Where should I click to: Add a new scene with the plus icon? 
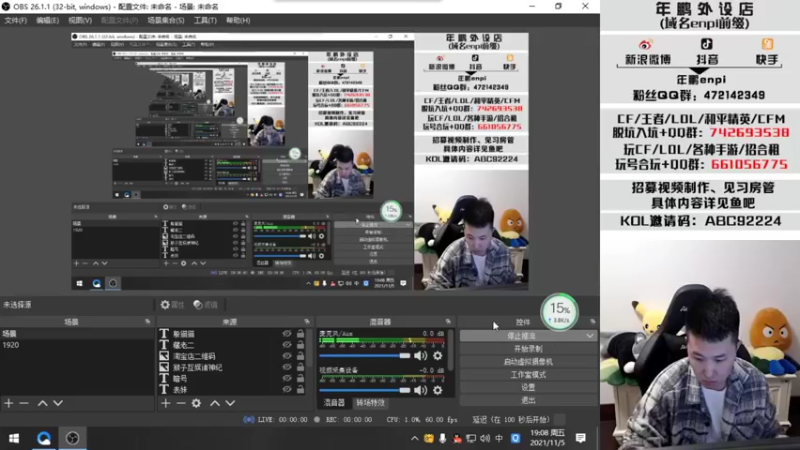[9, 403]
